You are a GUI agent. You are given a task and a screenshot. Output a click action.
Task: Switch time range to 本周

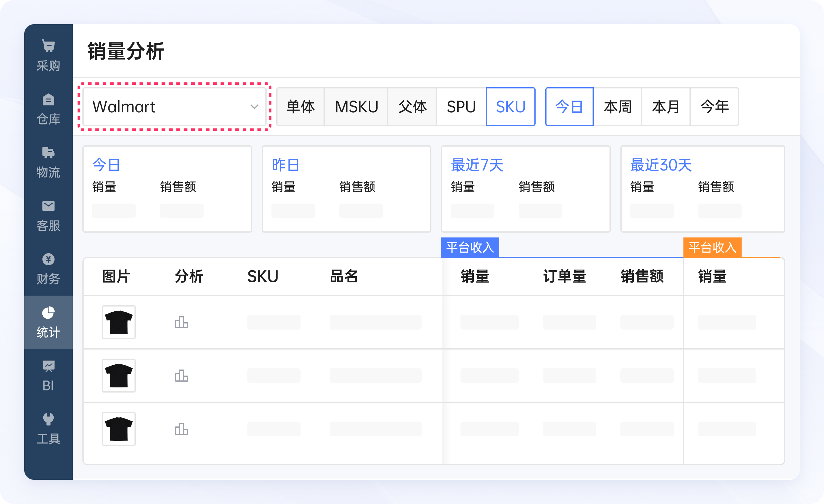pyautogui.click(x=617, y=106)
